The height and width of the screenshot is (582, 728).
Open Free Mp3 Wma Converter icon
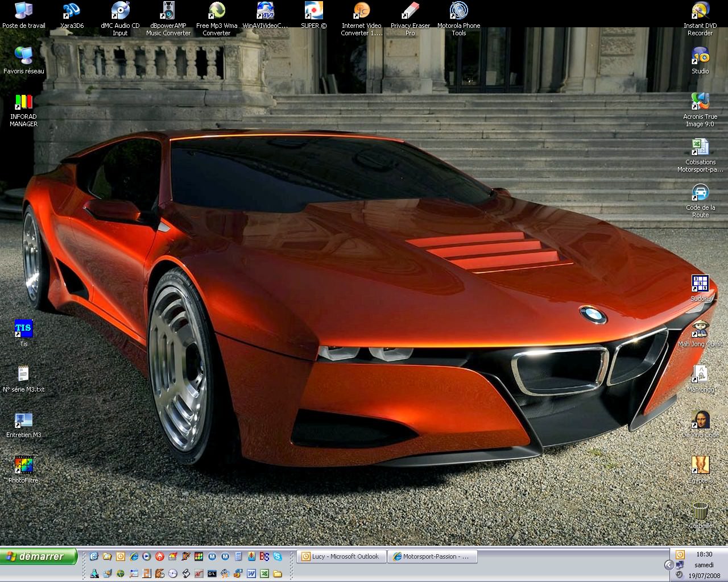(217, 19)
